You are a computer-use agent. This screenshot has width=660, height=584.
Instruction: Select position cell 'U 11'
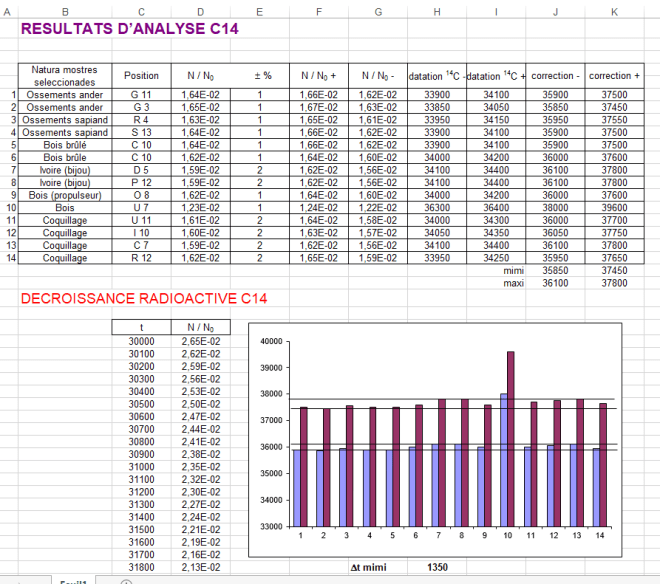tap(141, 220)
